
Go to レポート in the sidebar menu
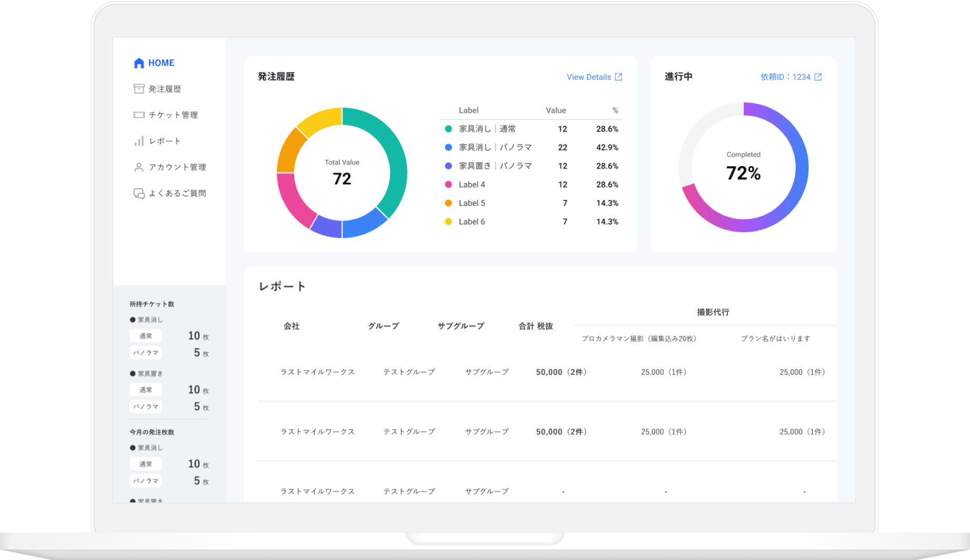coord(165,141)
